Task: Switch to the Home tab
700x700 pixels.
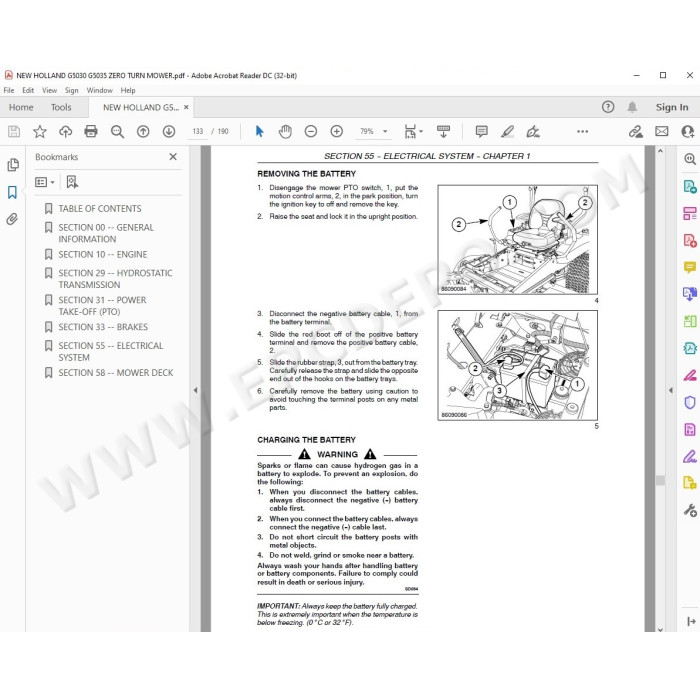Action: (21, 107)
